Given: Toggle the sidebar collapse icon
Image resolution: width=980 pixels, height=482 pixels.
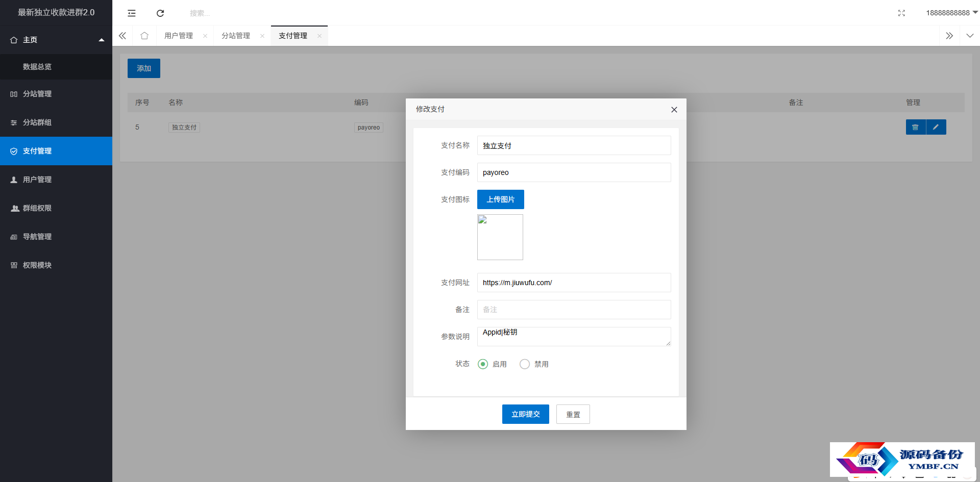Looking at the screenshot, I should (x=132, y=13).
